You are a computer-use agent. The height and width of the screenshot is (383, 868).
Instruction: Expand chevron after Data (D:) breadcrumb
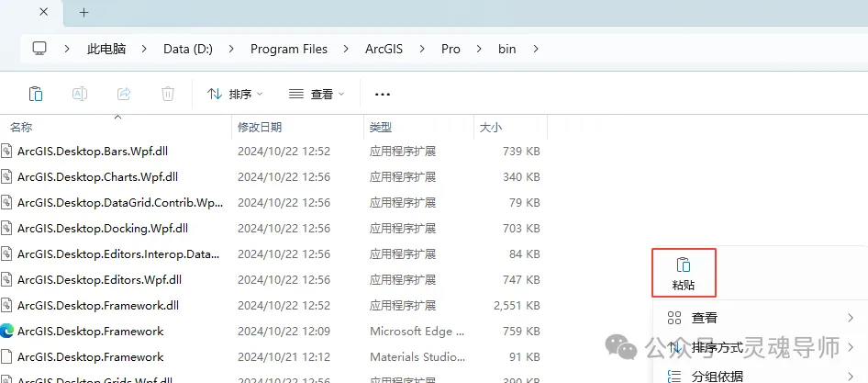[231, 49]
